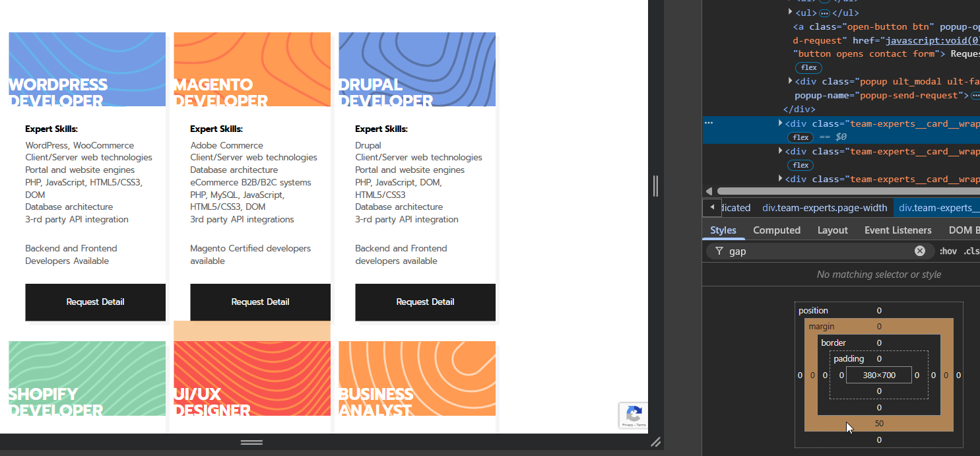This screenshot has width=980, height=456.
Task: Click the javascript:void(0) href link
Action: [933, 40]
